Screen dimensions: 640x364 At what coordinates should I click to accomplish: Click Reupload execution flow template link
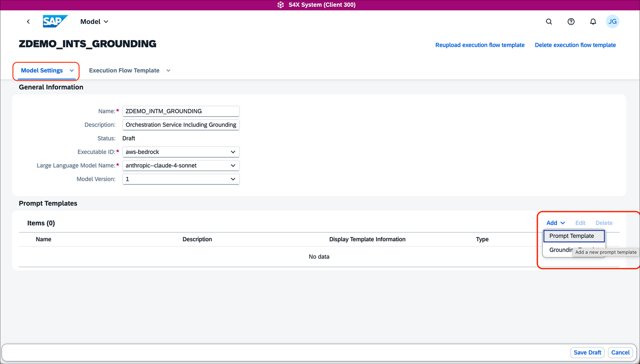(x=480, y=45)
